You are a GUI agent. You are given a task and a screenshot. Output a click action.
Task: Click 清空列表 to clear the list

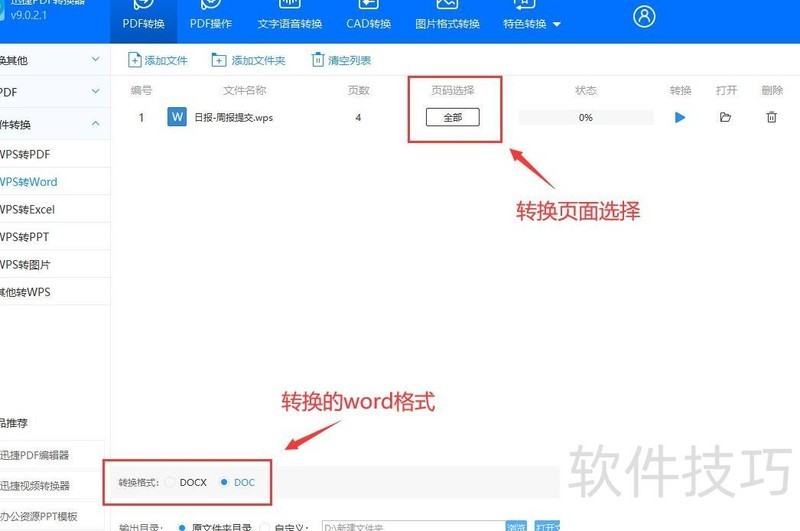pos(341,60)
